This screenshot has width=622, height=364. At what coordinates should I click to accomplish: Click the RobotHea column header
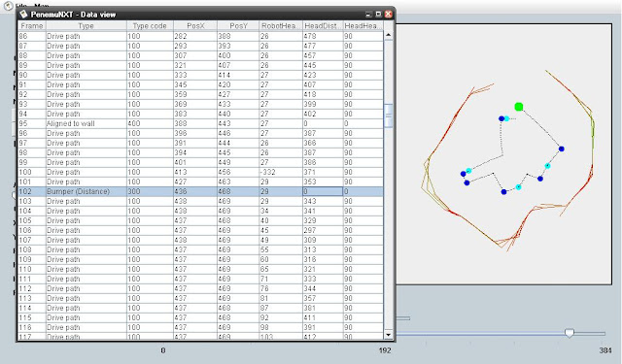(278, 26)
